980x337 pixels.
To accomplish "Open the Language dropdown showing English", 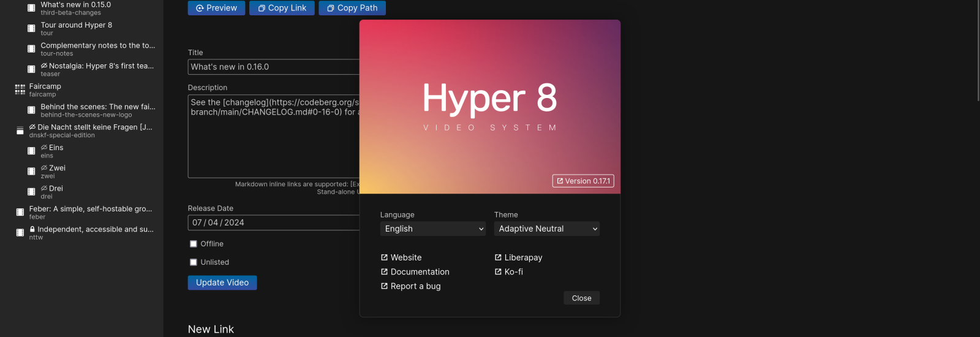I will tap(433, 229).
